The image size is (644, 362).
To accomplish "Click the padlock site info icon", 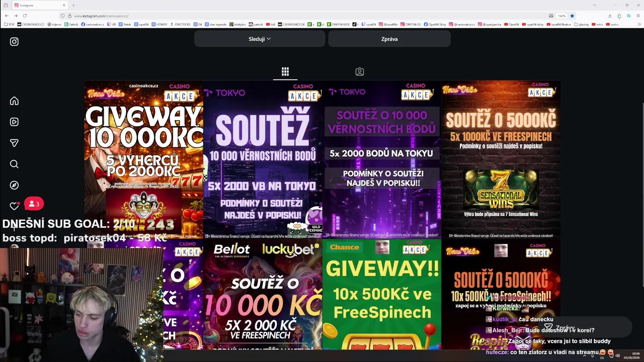I will pyautogui.click(x=69, y=16).
